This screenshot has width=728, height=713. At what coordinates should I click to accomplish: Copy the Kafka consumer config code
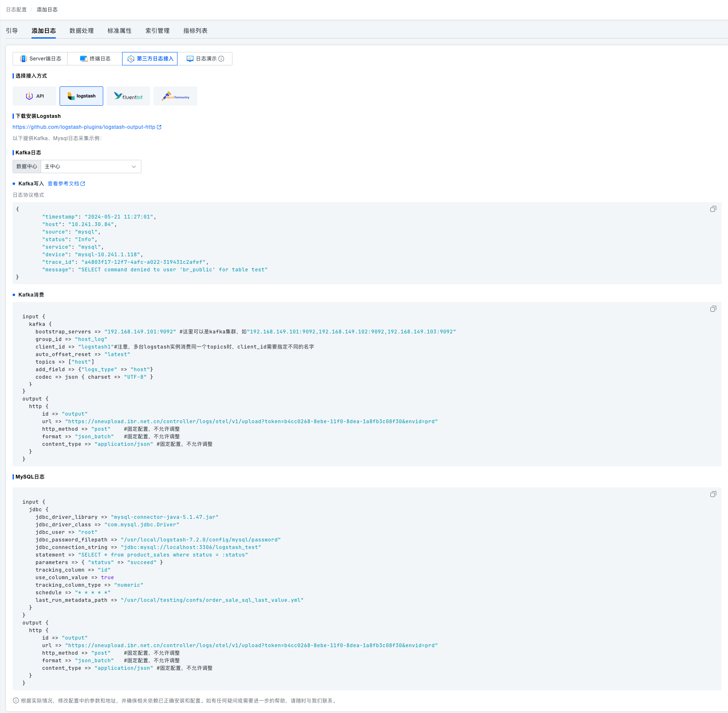point(713,309)
